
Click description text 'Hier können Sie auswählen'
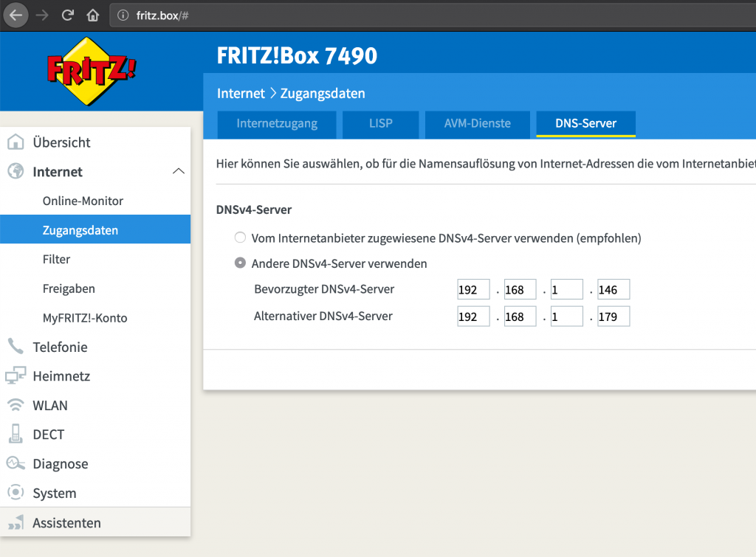coord(289,164)
